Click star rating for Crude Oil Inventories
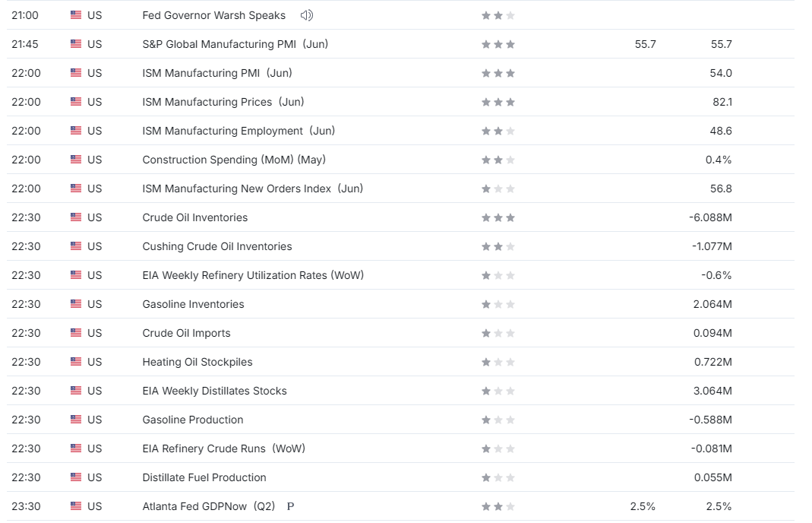This screenshot has width=812, height=523. 498,217
